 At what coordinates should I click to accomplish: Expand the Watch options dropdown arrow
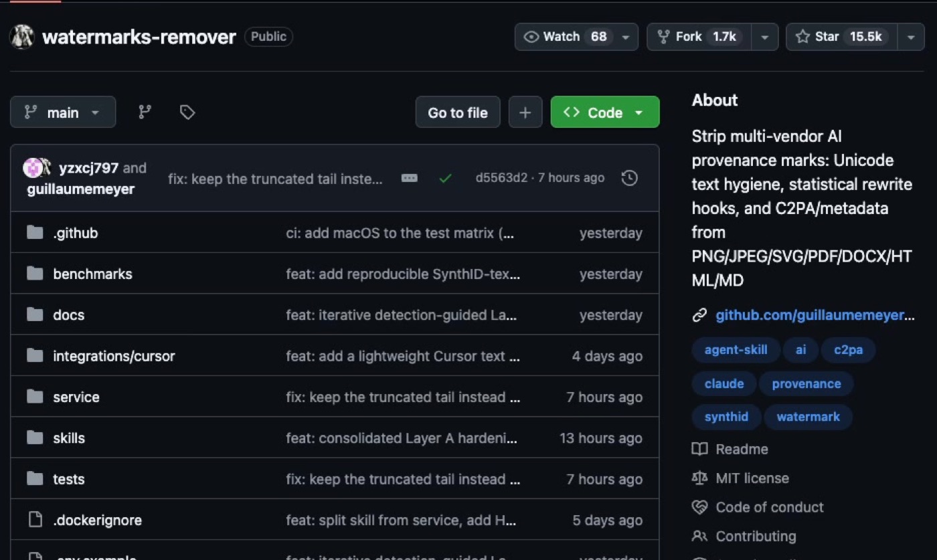[626, 37]
